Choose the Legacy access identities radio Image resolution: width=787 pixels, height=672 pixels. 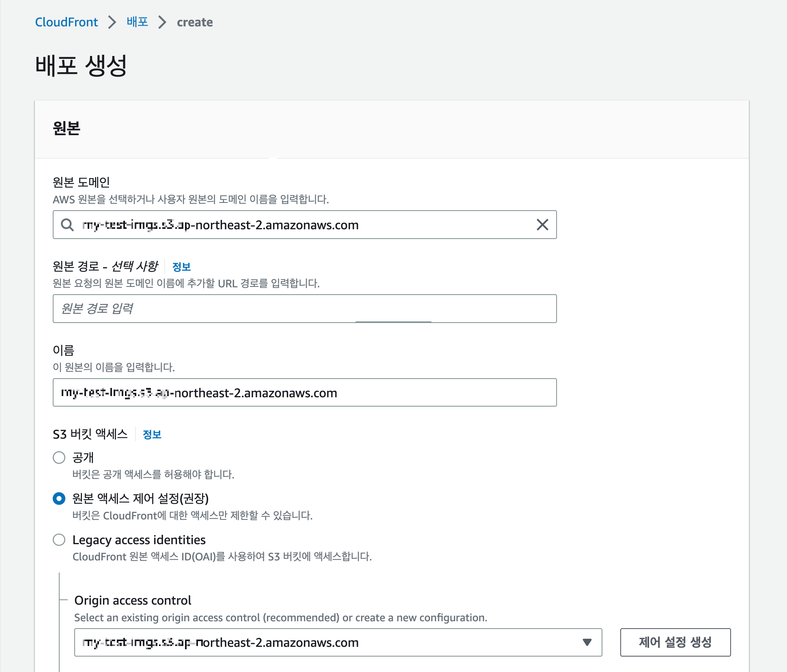tap(59, 540)
